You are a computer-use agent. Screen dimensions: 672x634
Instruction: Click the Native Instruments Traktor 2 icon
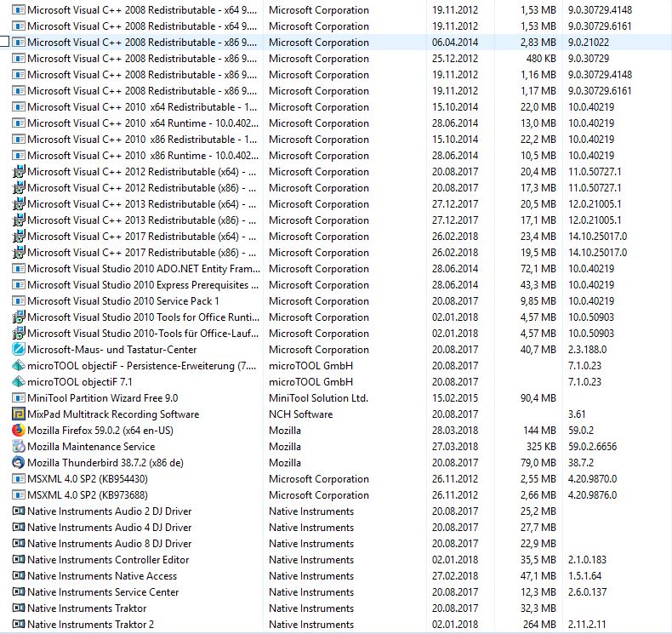tap(19, 624)
